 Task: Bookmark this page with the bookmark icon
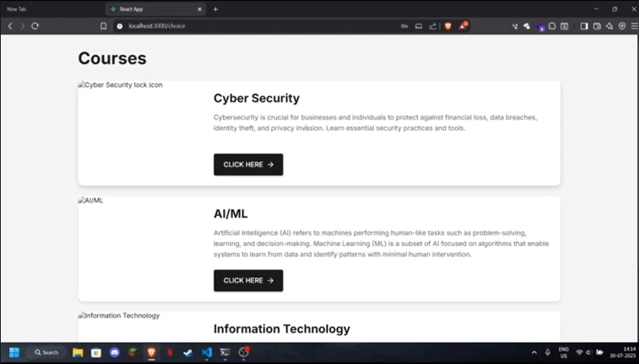pos(103,26)
